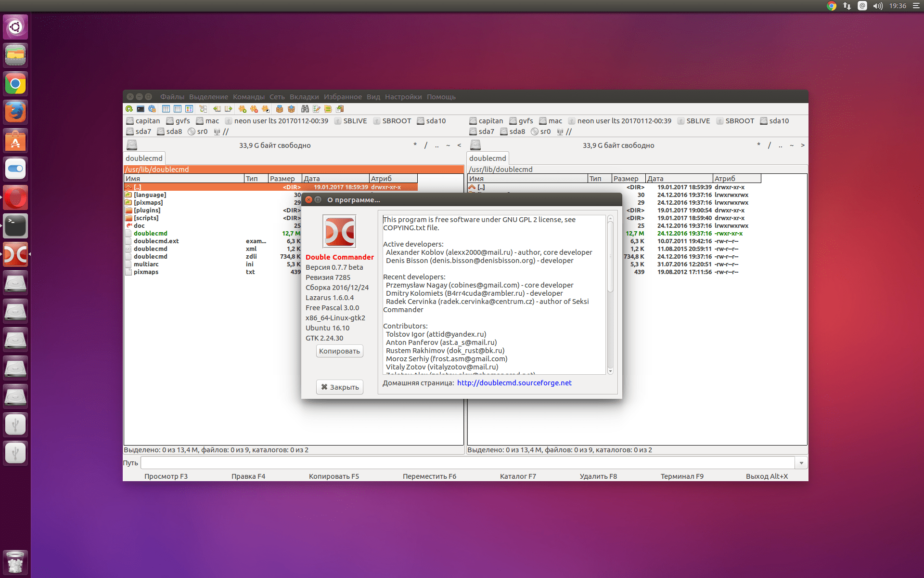This screenshot has width=924, height=578.
Task: Click the scroll-up arrow in the About credits
Action: pos(610,219)
